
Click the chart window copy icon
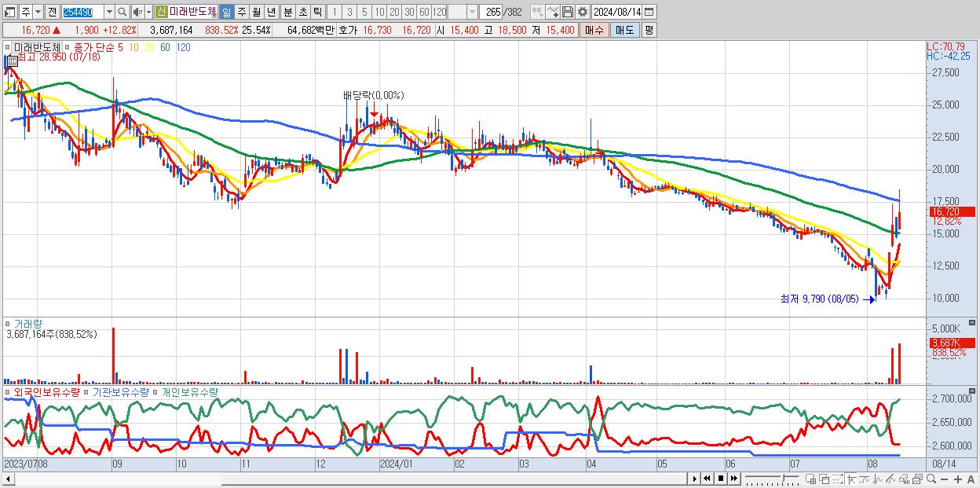pyautogui.click(x=917, y=479)
